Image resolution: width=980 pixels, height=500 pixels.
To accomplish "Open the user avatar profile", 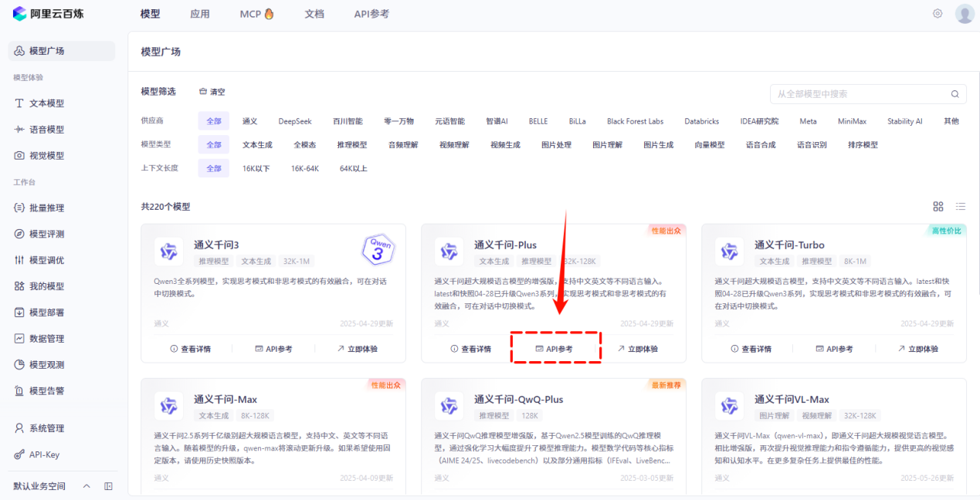I will tap(965, 14).
